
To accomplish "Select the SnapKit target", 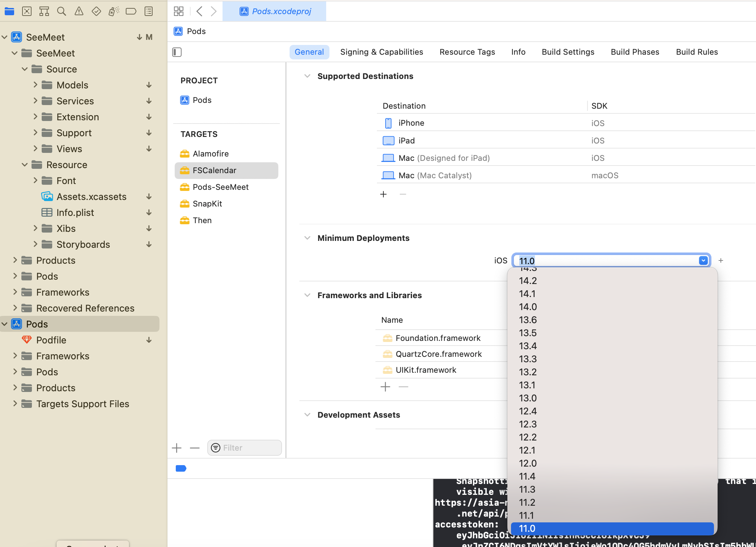I will (207, 204).
